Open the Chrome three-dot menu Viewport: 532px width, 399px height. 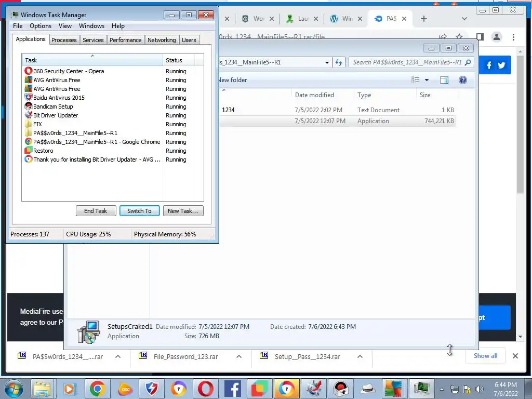tap(513, 37)
